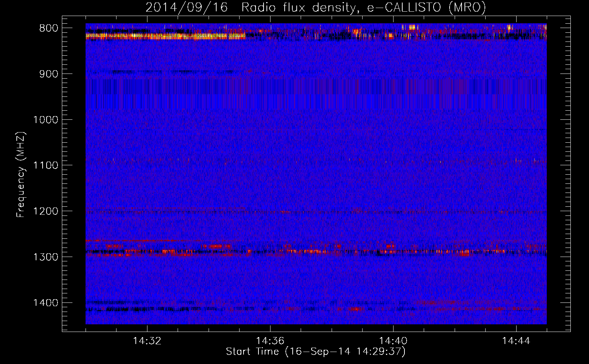Click the 1300 frequency tick label
The image size is (589, 364).
tap(46, 257)
